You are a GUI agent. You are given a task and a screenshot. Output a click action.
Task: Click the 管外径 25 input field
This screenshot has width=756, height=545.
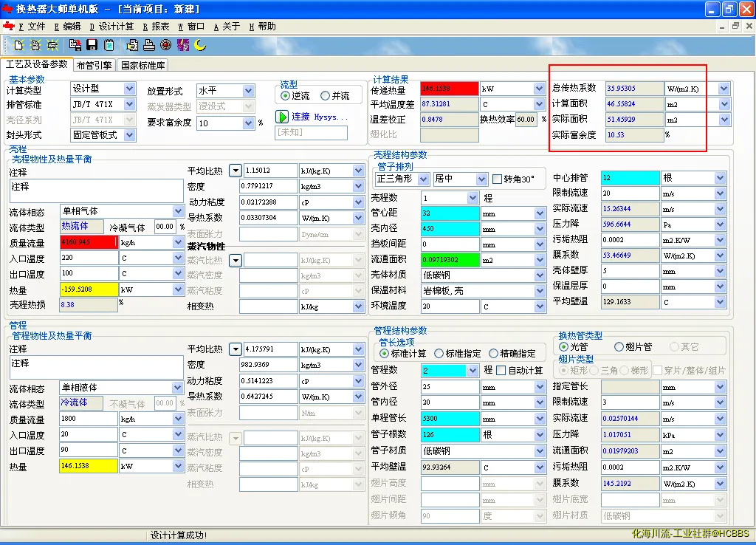tap(450, 387)
